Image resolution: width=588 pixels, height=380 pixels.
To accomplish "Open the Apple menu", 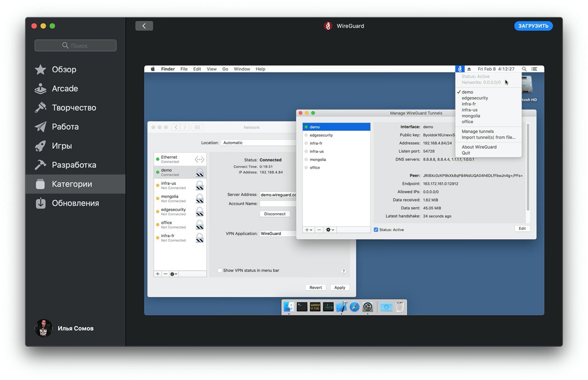I will click(x=153, y=69).
